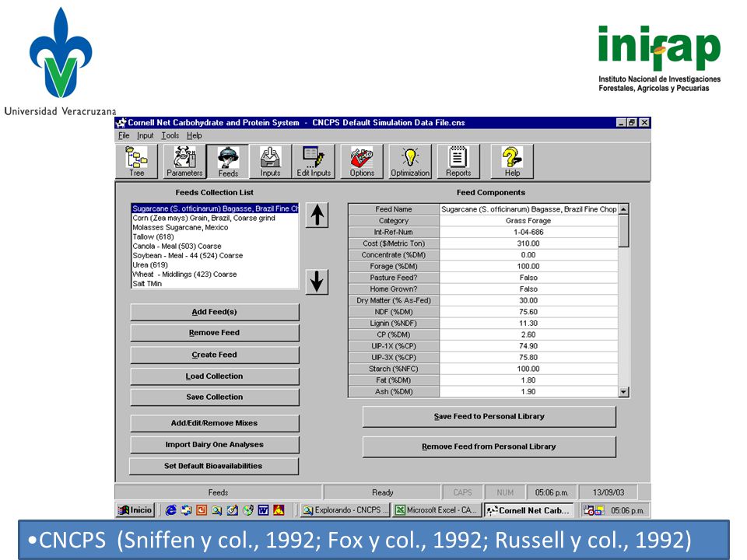Open the Tree toolbar view

point(137,162)
